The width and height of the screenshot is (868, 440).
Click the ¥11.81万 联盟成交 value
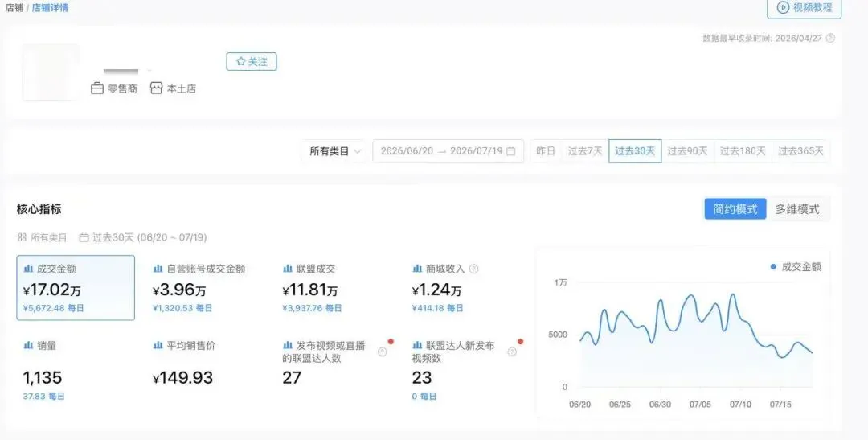[309, 290]
